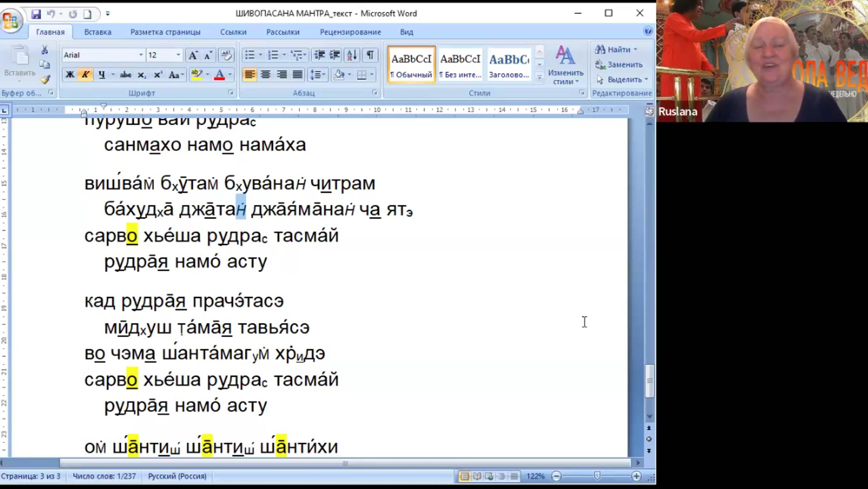Click the Sort text icon

[351, 55]
